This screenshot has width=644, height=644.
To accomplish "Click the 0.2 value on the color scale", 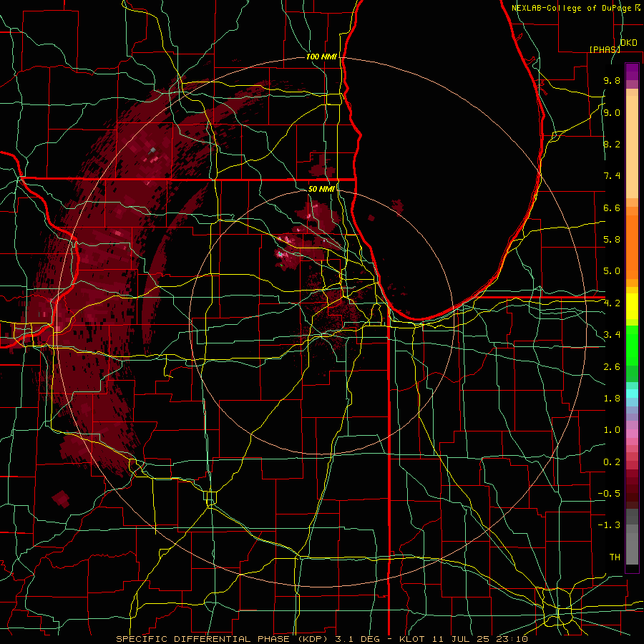I will click(612, 462).
